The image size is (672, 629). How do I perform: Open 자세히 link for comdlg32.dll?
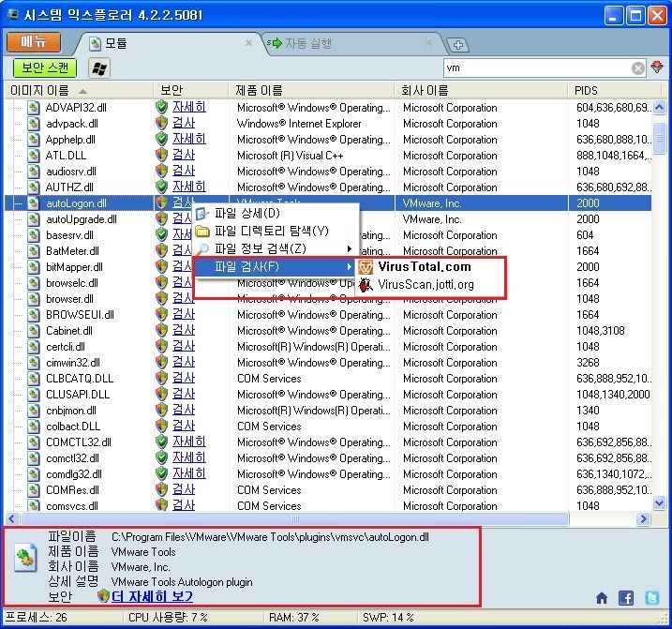(x=189, y=473)
